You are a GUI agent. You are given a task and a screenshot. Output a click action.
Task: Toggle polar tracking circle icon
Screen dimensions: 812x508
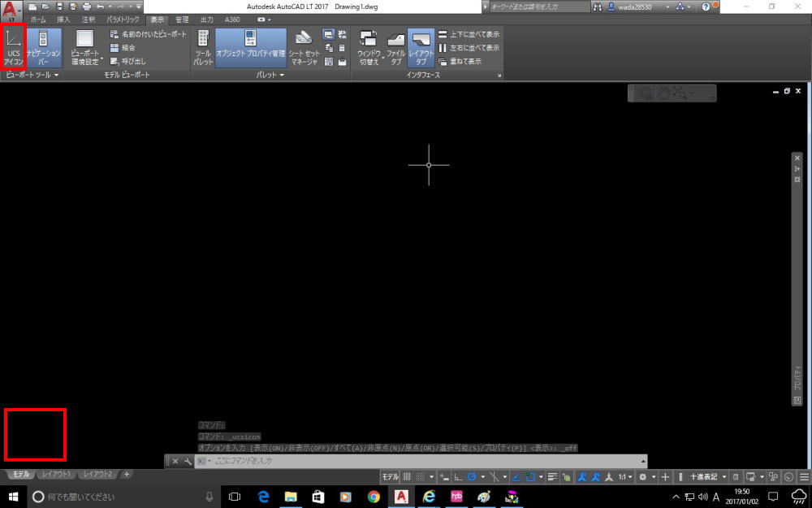[x=472, y=477]
